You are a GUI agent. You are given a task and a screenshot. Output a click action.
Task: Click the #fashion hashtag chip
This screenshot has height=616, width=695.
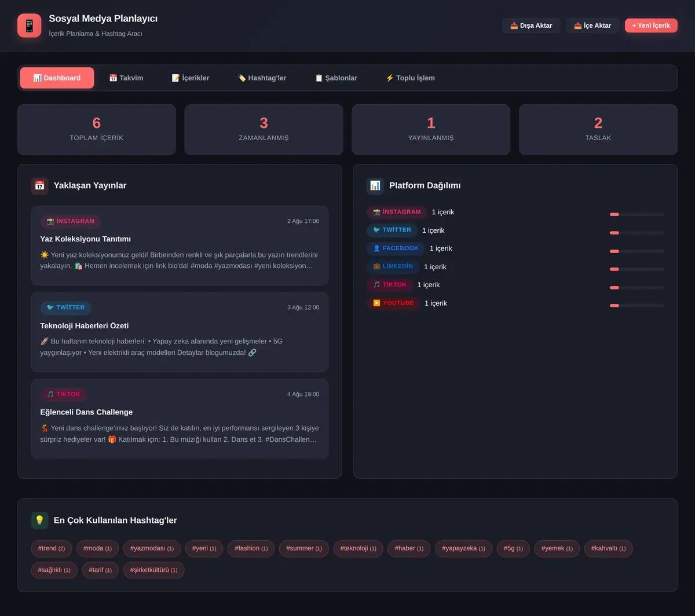[251, 548]
